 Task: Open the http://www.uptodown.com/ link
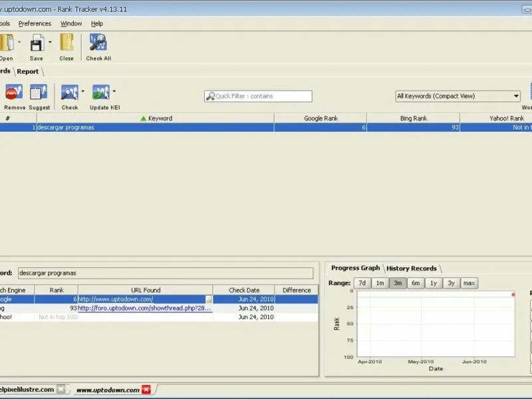(x=115, y=299)
